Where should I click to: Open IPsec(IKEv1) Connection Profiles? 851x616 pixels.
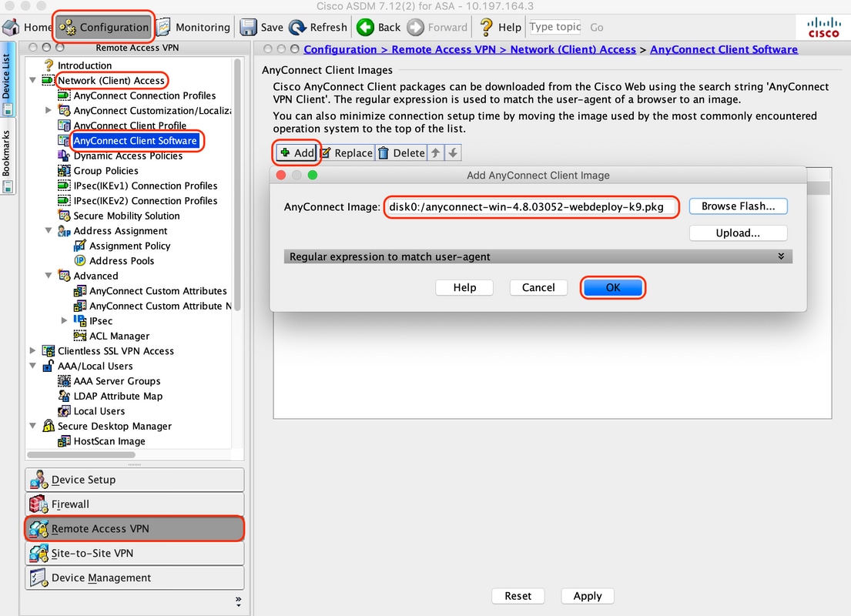pos(145,186)
